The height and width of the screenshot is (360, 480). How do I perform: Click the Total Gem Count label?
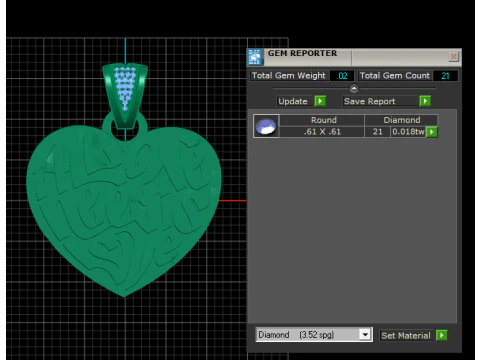395,76
